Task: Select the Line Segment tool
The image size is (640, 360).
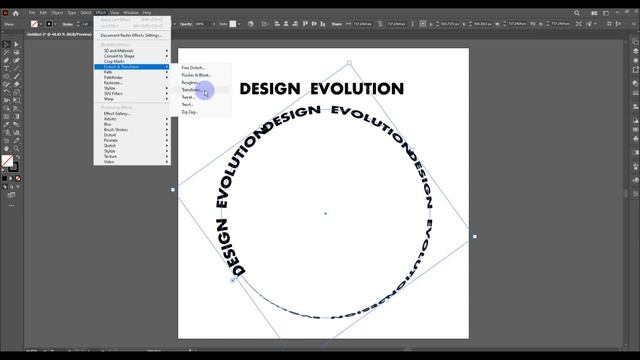Action: 16,68
